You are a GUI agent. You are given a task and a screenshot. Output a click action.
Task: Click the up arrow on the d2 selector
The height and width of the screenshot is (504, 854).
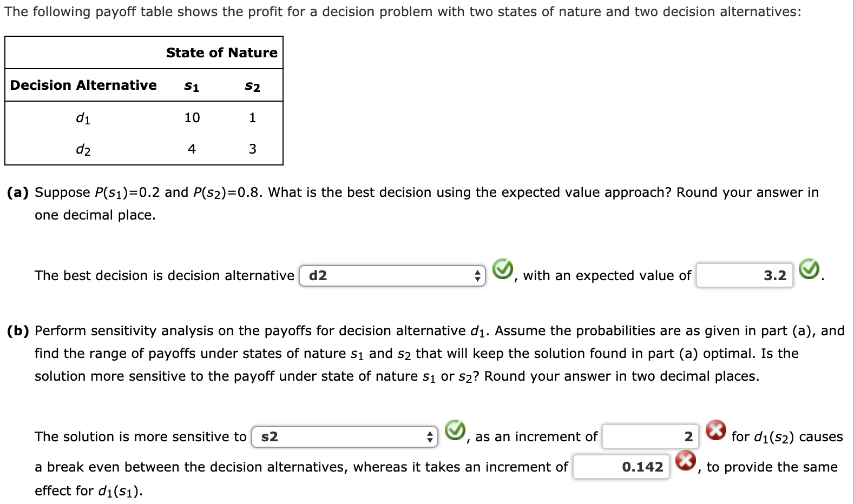point(477,273)
